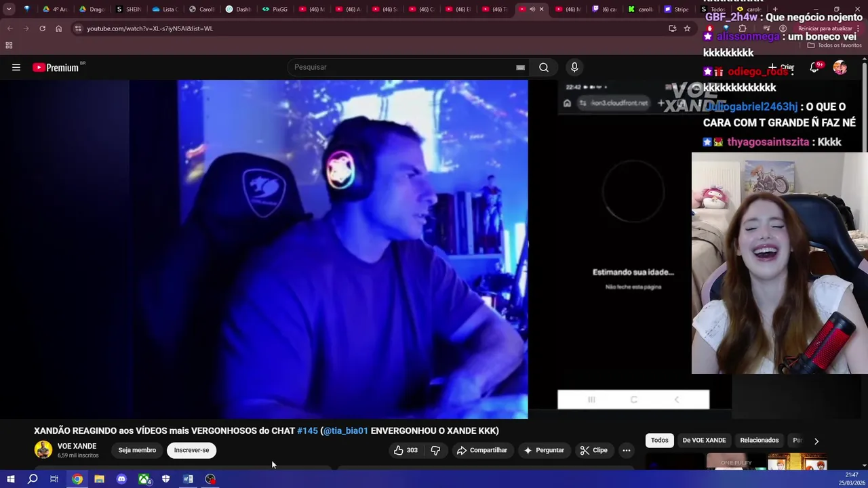Open @tia_bia01 mention link in title
Viewport: 868px width, 488px height.
click(345, 430)
